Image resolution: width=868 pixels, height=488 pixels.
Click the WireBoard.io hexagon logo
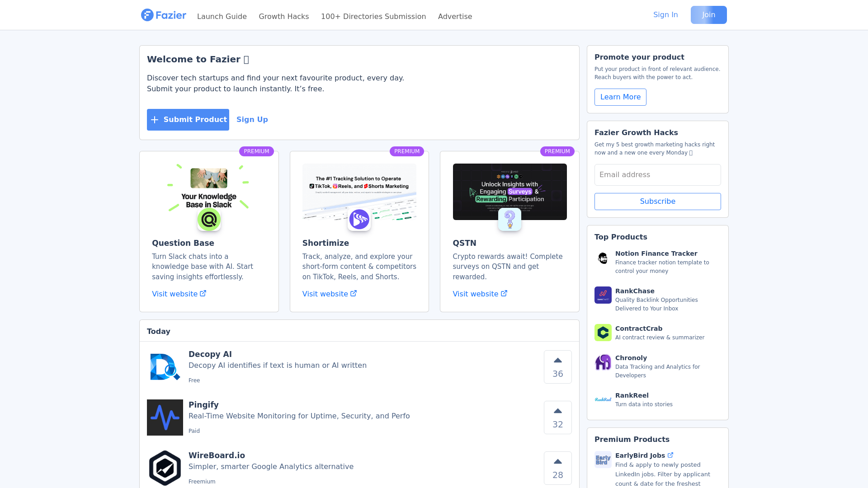[165, 468]
